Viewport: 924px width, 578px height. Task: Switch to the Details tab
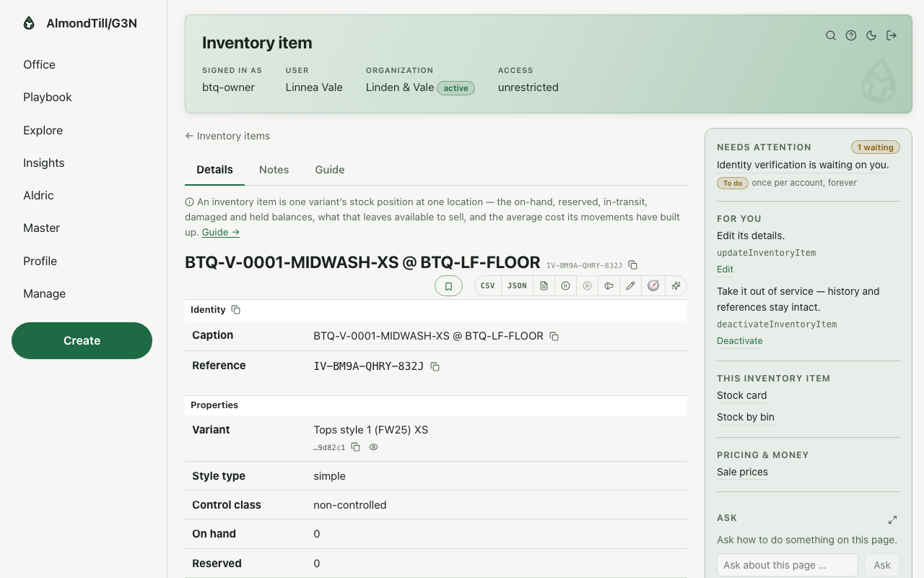(x=214, y=170)
